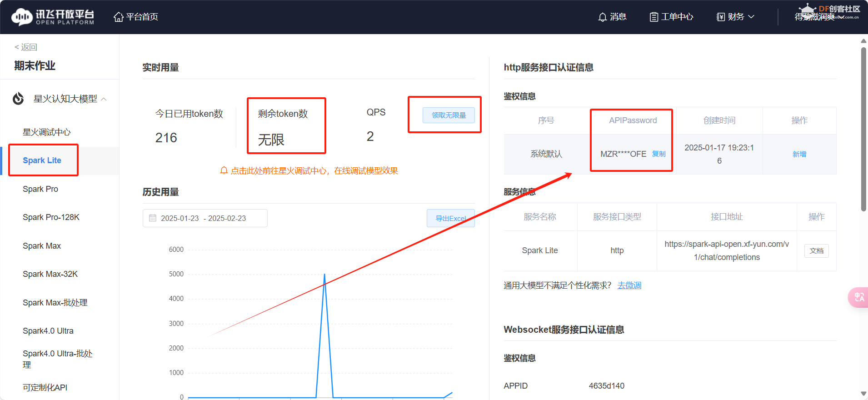Click the 系统默认 cell
The image size is (868, 400).
546,154
